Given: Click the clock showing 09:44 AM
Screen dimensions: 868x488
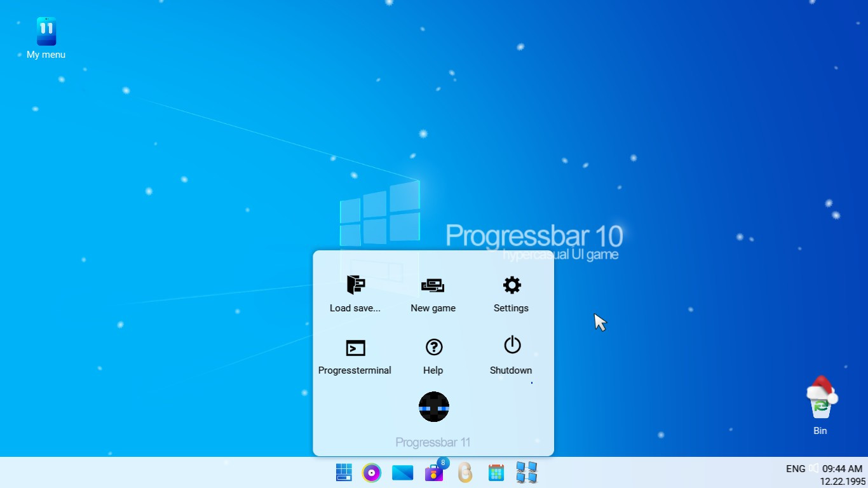Looking at the screenshot, I should (x=841, y=468).
